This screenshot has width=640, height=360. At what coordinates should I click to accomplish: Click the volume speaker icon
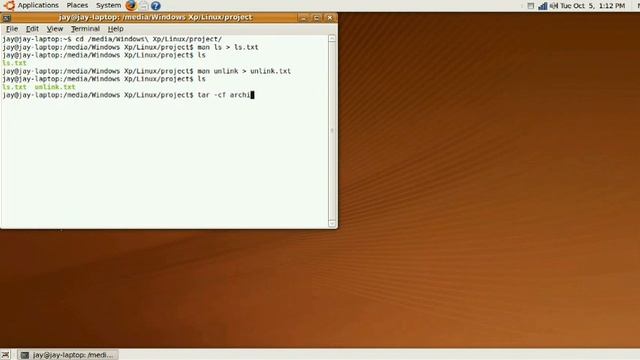coord(553,6)
